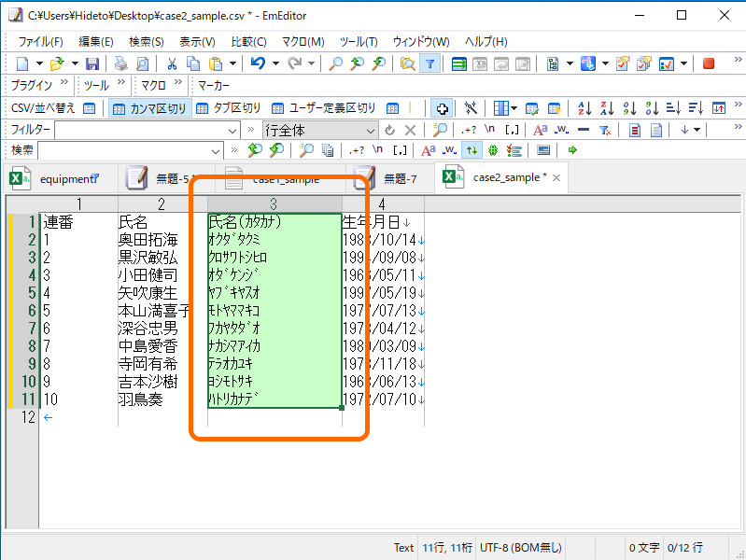Click the Sort A to Z icon

click(x=584, y=108)
